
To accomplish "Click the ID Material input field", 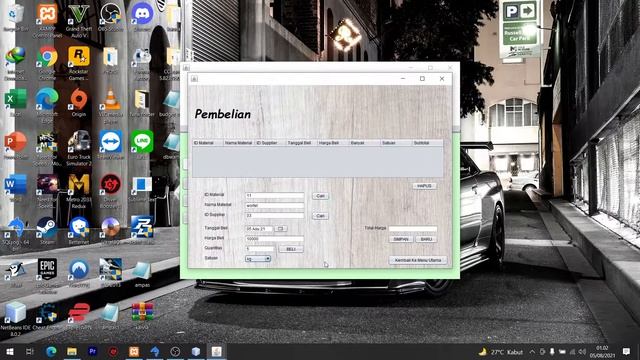I will click(275, 196).
